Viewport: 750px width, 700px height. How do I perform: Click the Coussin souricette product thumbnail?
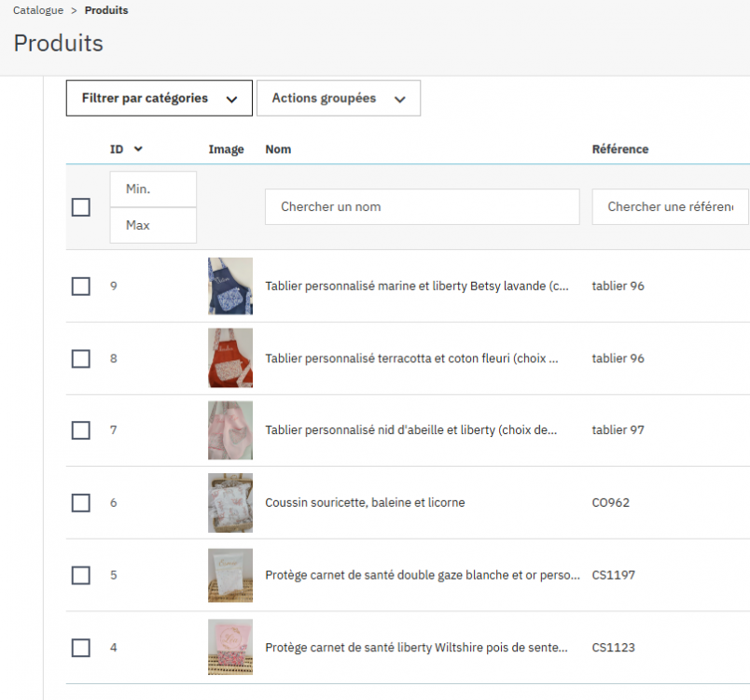point(229,502)
